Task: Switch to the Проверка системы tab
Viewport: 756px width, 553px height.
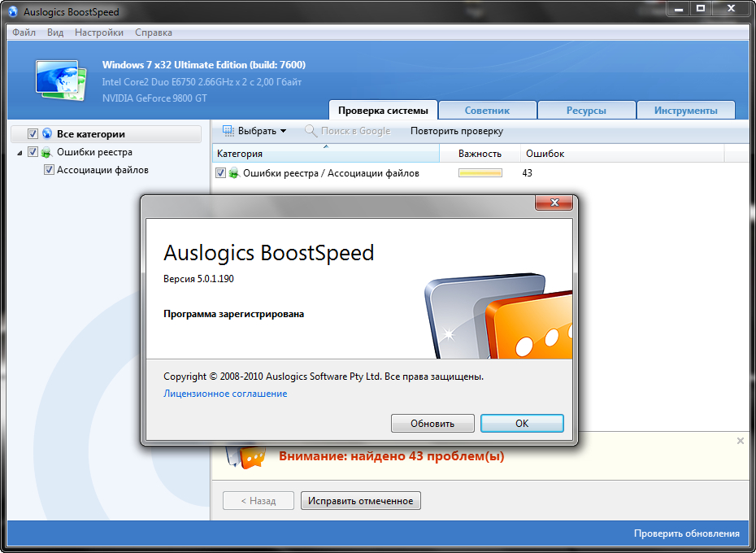Action: tap(384, 110)
